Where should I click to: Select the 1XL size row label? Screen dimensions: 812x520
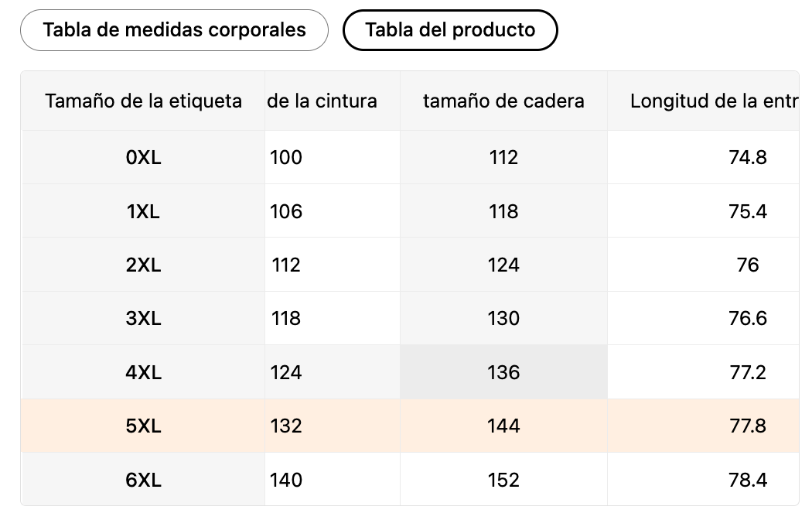[143, 211]
